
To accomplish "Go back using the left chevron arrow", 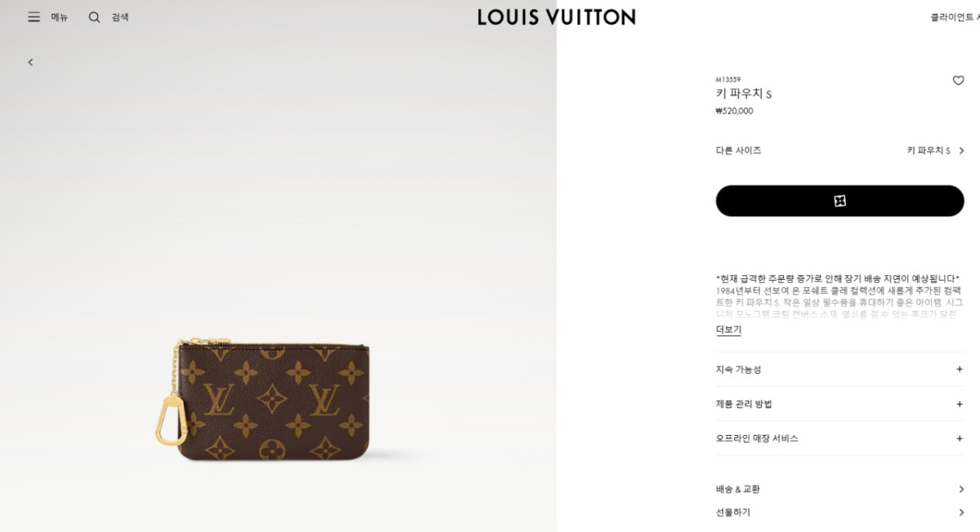I will coord(30,62).
